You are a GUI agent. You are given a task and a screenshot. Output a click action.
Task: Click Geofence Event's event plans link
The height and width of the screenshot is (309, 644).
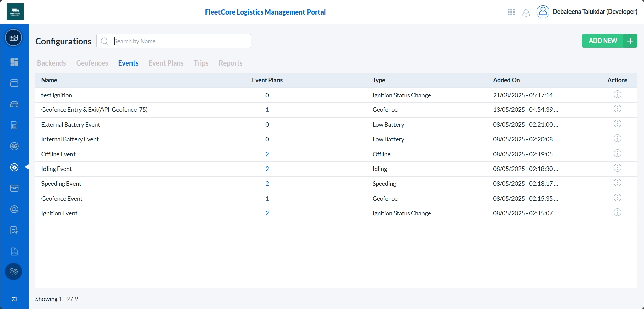[x=267, y=199]
